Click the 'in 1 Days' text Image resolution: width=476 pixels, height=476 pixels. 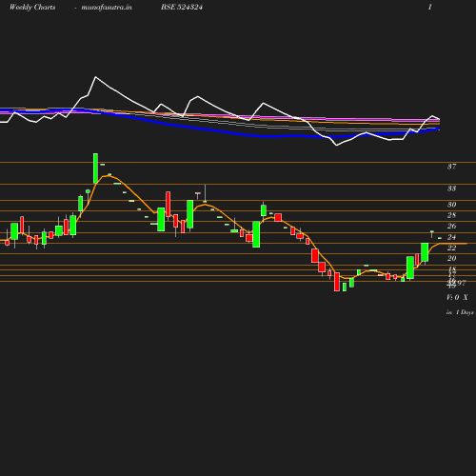coord(460,312)
